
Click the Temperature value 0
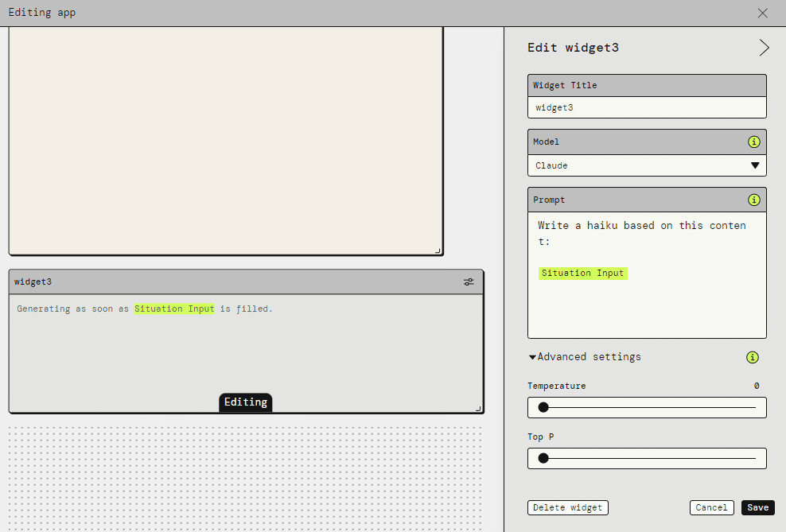click(757, 386)
